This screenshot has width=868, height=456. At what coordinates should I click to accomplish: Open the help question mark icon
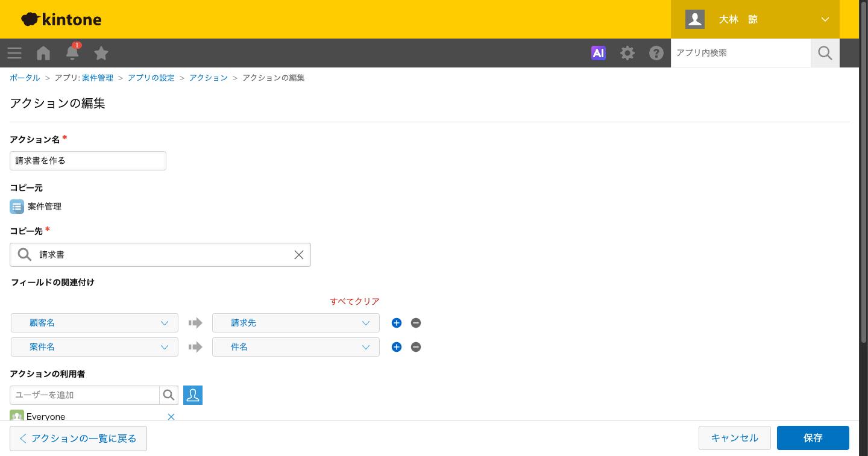click(656, 53)
